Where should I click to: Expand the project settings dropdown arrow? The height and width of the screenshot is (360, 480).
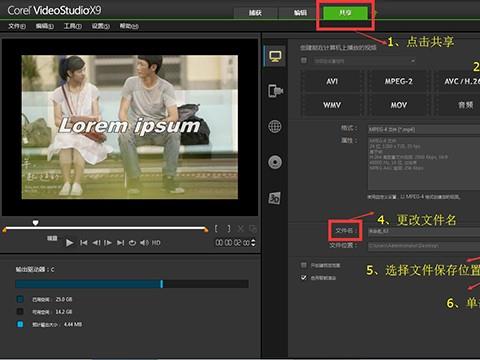[x=413, y=61]
